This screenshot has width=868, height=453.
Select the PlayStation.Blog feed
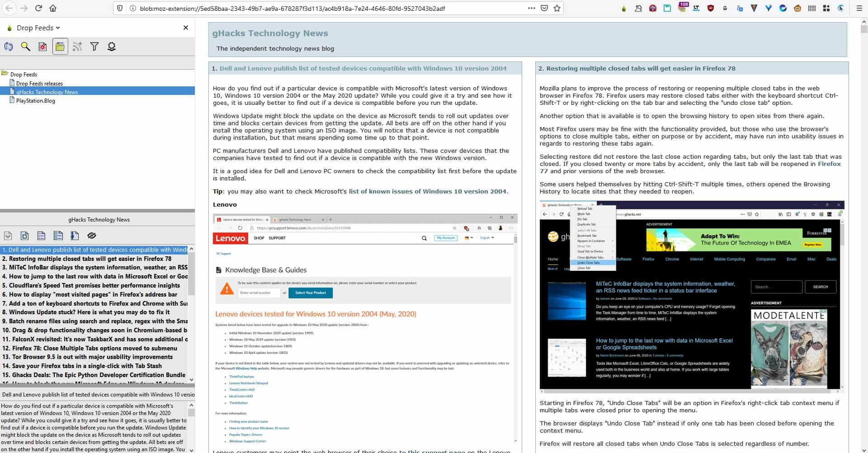pos(36,100)
